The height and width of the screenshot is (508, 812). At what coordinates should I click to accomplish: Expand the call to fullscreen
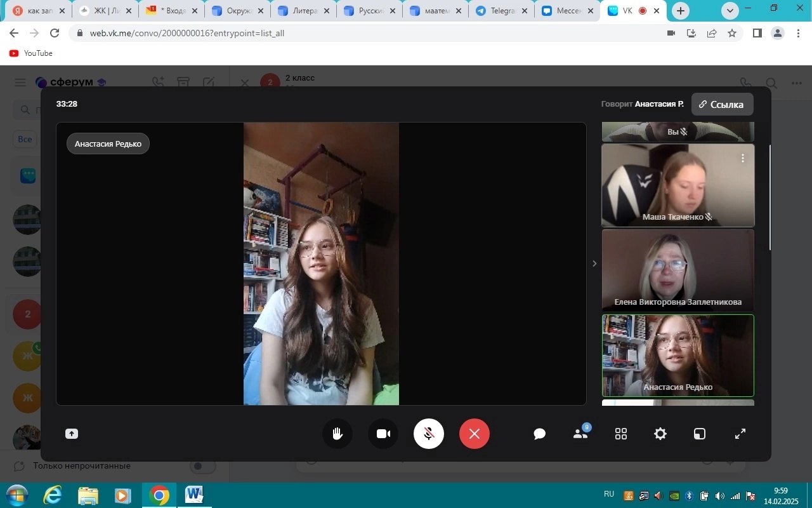(x=740, y=434)
